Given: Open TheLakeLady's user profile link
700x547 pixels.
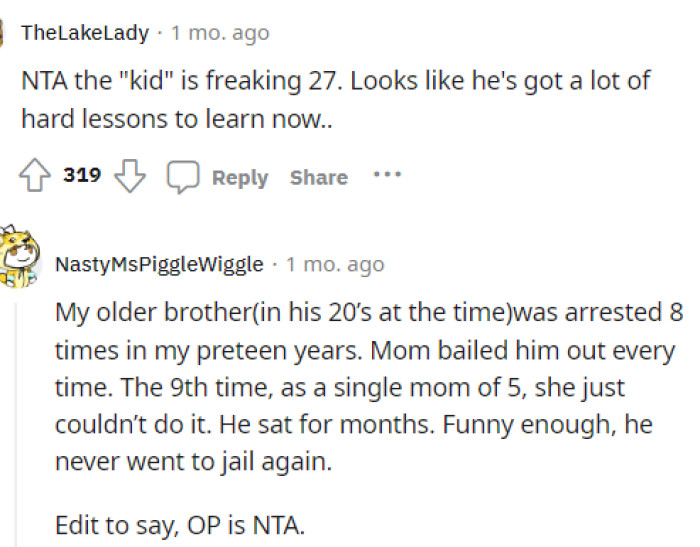Looking at the screenshot, I should 84,33.
